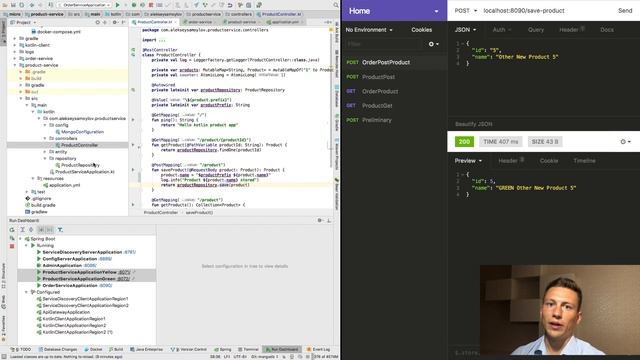Screen dimensions: 640x360
Task: Collapse the Spring Boot node in Run Dashboard
Action: 21,239
